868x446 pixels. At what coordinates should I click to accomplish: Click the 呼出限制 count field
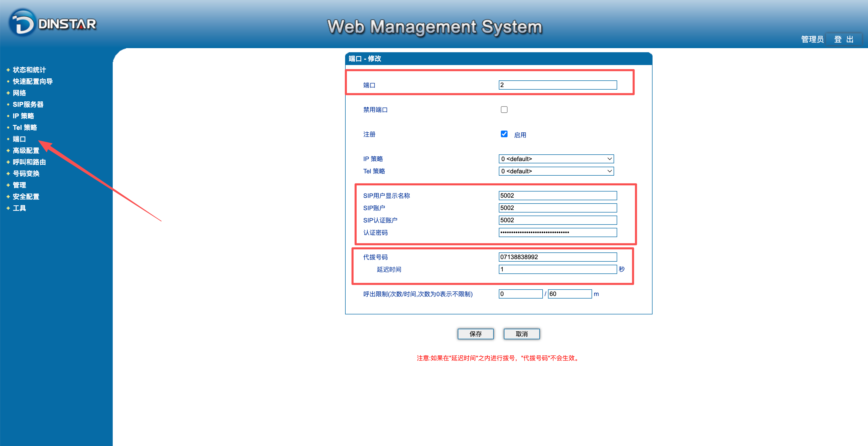[521, 294]
